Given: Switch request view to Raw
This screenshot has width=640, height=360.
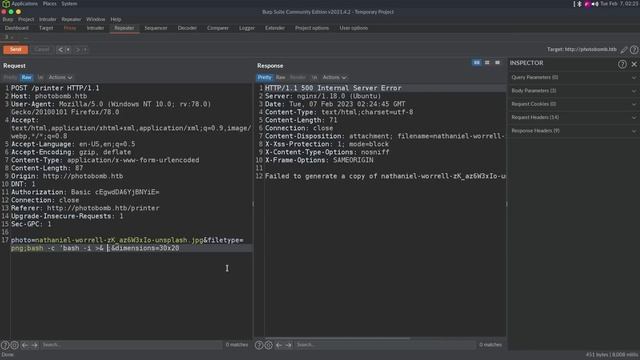Looking at the screenshot, I should 27,77.
